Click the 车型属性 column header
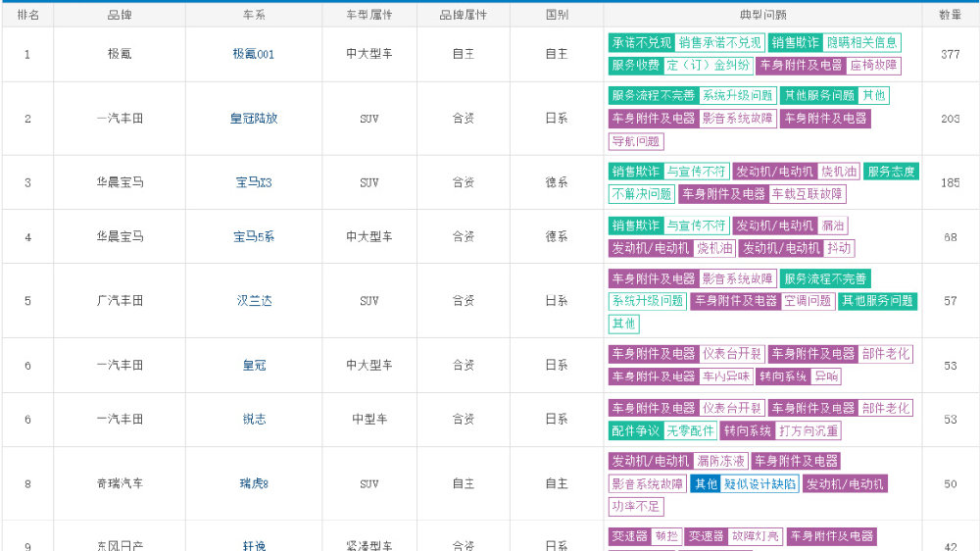 pyautogui.click(x=369, y=15)
